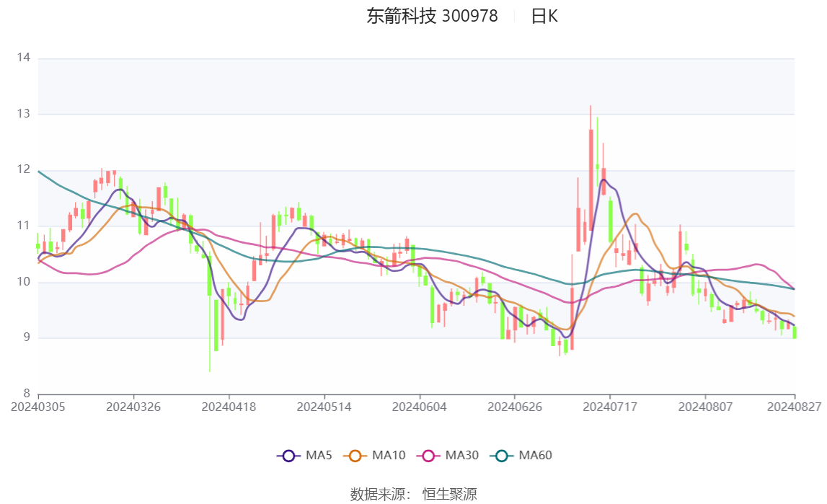827x504 pixels.
Task: Click the chart title 东箭科技 300978
Action: [432, 16]
